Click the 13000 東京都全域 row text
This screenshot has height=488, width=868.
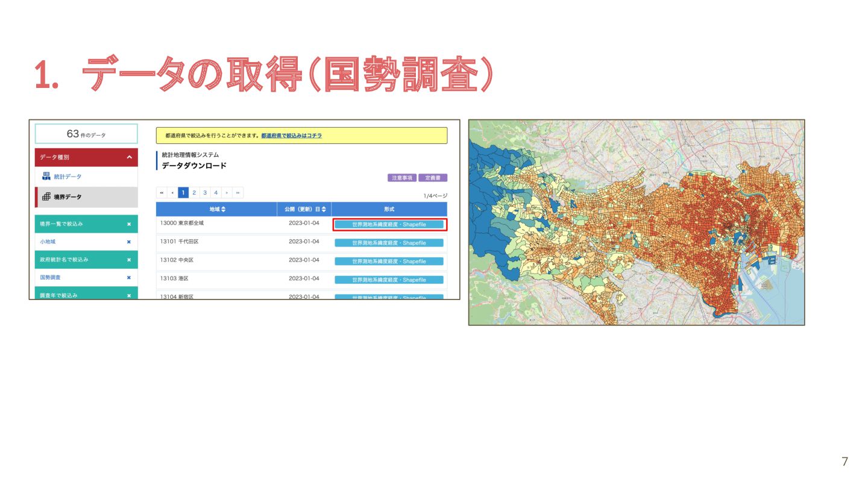[x=182, y=223]
